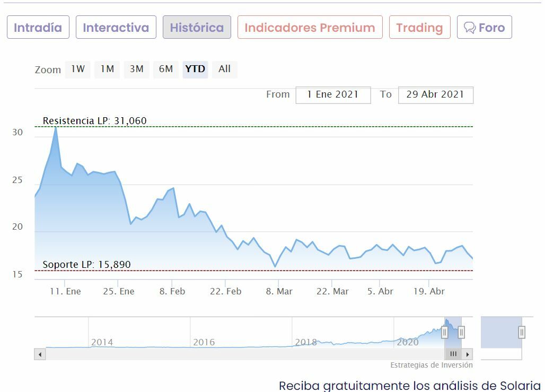Screen dimensions: 545x392
Task: Show All historical data range
Action: click(x=224, y=69)
